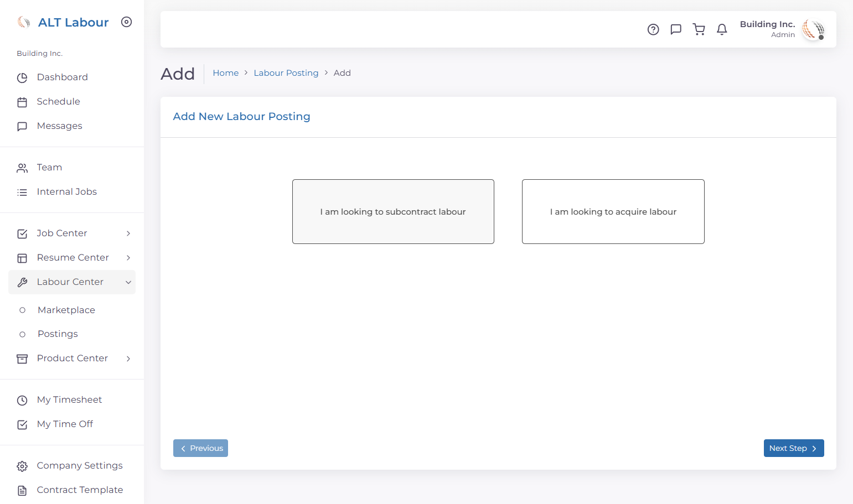This screenshot has height=504, width=853.
Task: Collapse the Labour Center submenu chevron
Action: point(128,282)
